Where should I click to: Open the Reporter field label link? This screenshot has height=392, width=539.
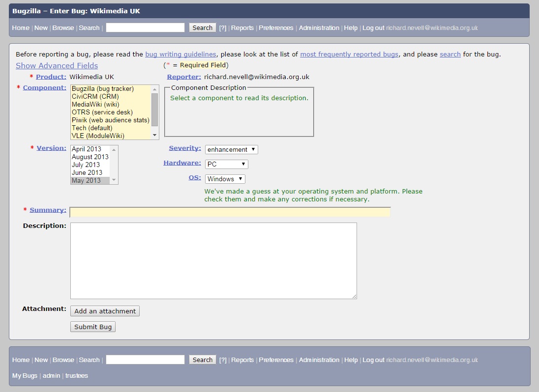[x=184, y=77]
